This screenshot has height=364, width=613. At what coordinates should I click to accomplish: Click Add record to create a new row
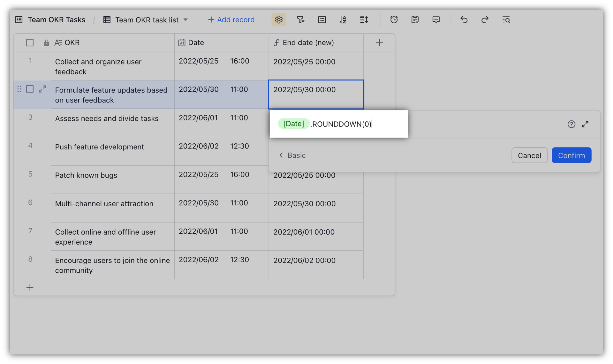(231, 19)
